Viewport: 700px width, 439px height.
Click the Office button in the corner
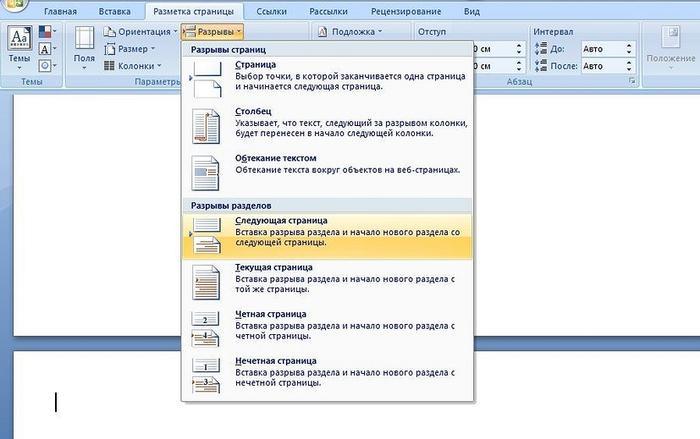(x=10, y=6)
